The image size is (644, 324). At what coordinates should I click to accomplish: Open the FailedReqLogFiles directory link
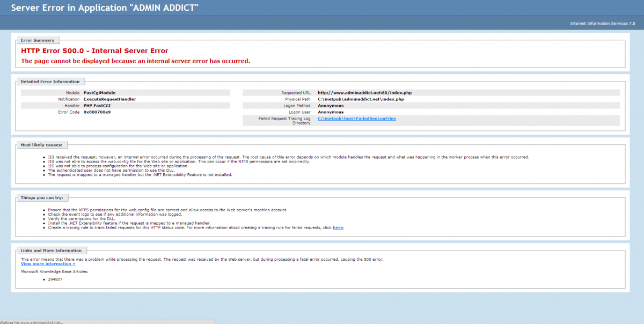point(357,118)
